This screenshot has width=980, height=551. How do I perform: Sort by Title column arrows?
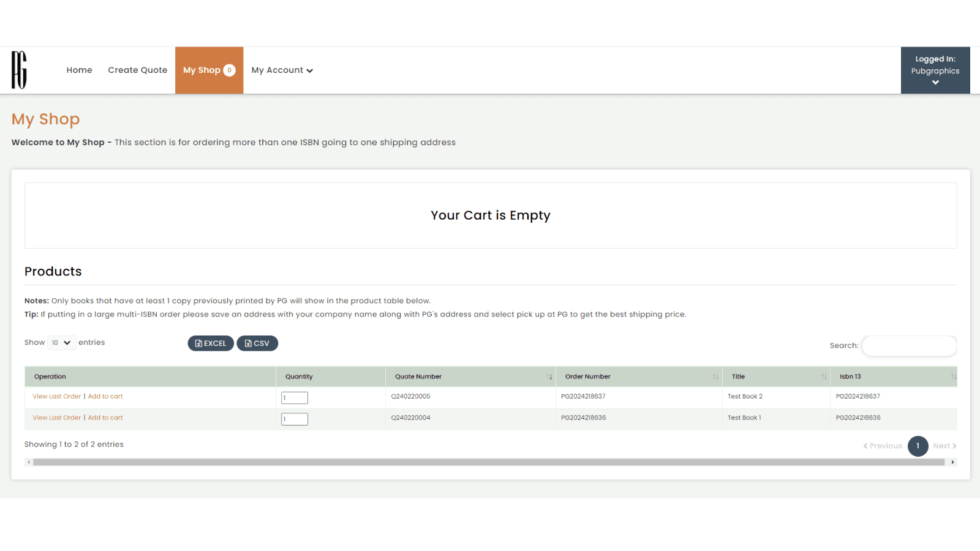point(823,377)
